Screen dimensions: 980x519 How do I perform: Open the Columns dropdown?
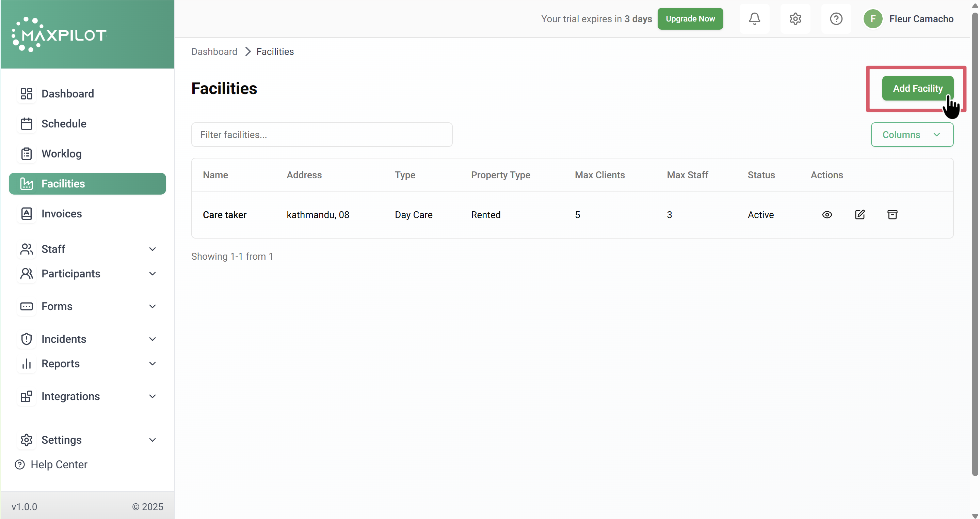(x=912, y=134)
